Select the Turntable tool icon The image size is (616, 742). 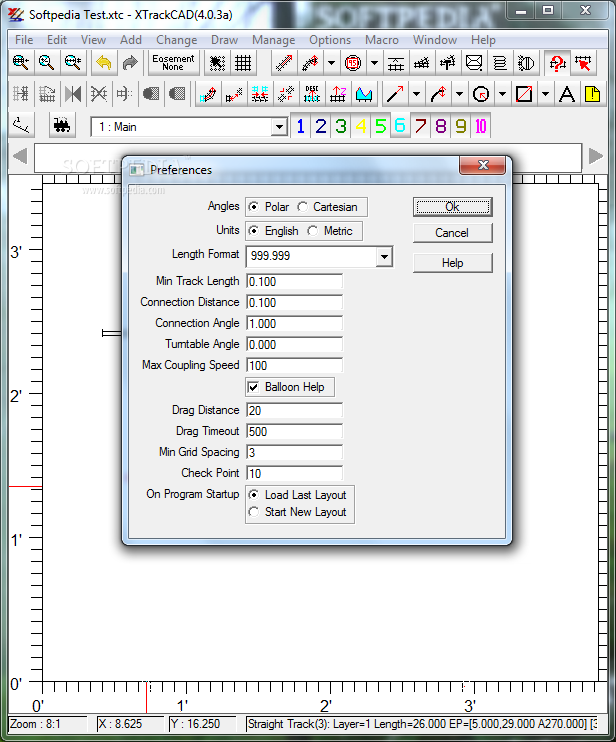526,62
